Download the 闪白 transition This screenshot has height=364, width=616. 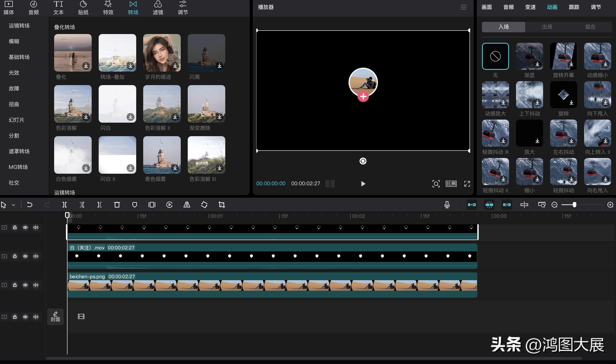coord(130,117)
